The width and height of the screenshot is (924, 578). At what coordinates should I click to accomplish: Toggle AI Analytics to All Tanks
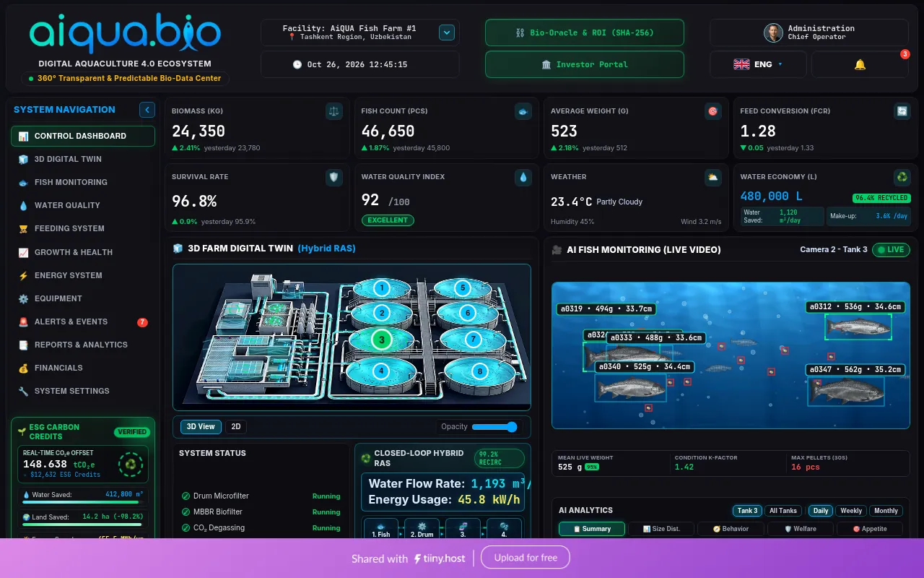(x=783, y=511)
